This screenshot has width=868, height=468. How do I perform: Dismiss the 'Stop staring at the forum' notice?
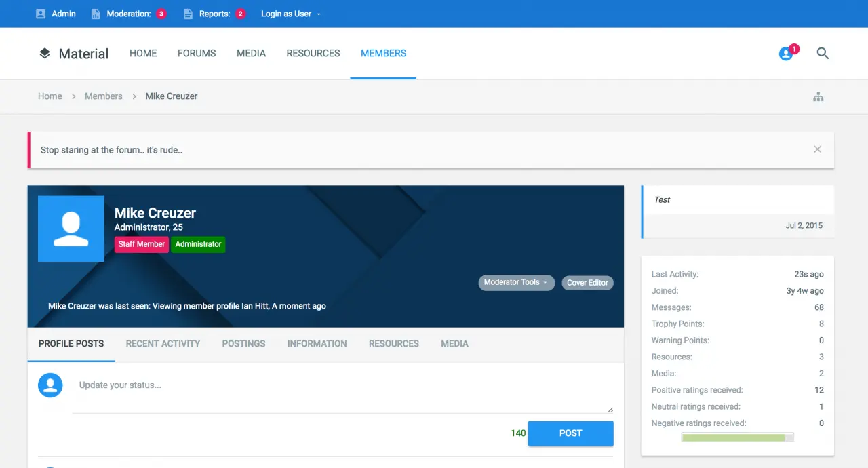tap(817, 149)
